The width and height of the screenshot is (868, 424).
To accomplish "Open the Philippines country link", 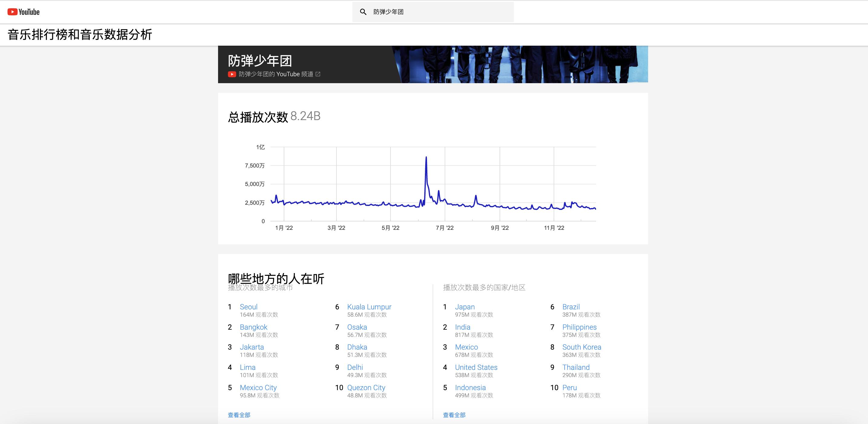I will point(579,327).
